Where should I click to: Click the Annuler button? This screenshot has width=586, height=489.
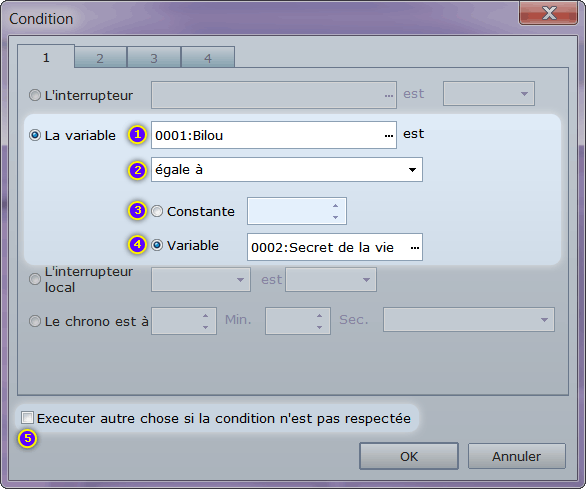516,456
